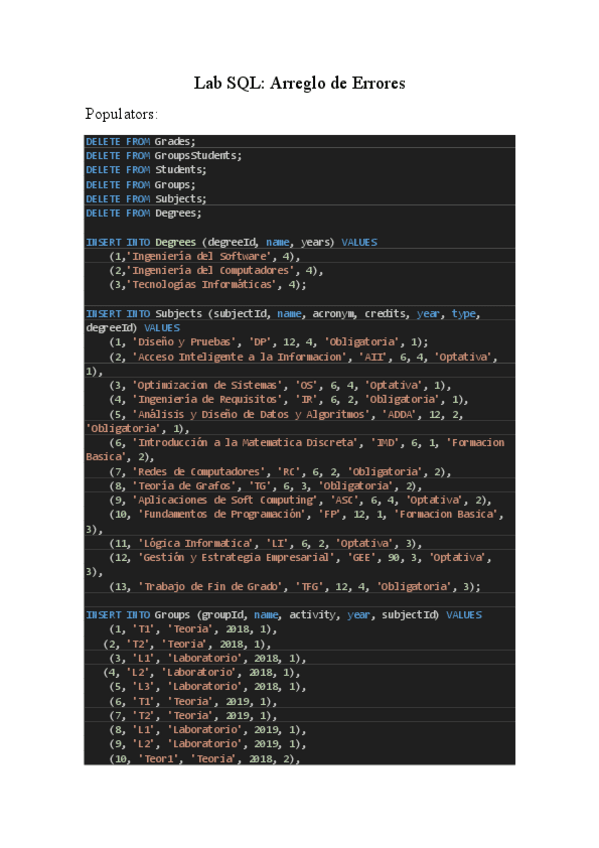This screenshot has width=599, height=848.
Task: Click the row 'Lógica Informatica'
Action: click(x=265, y=544)
